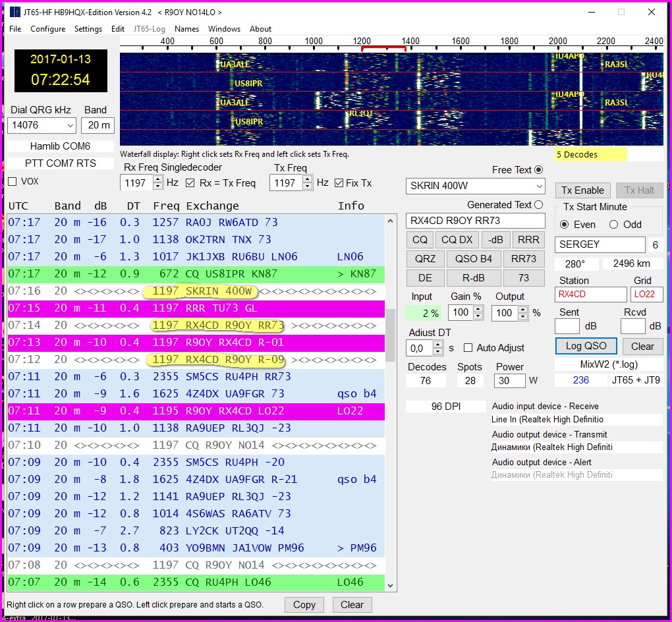Increase the Adjust DT spinner value
Viewport: 672px width, 622px height.
(x=439, y=344)
